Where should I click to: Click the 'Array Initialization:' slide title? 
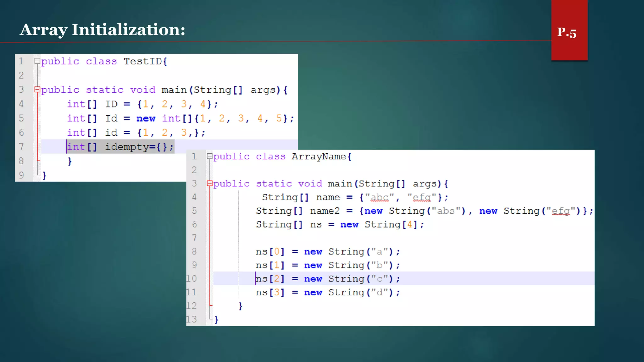pyautogui.click(x=103, y=30)
